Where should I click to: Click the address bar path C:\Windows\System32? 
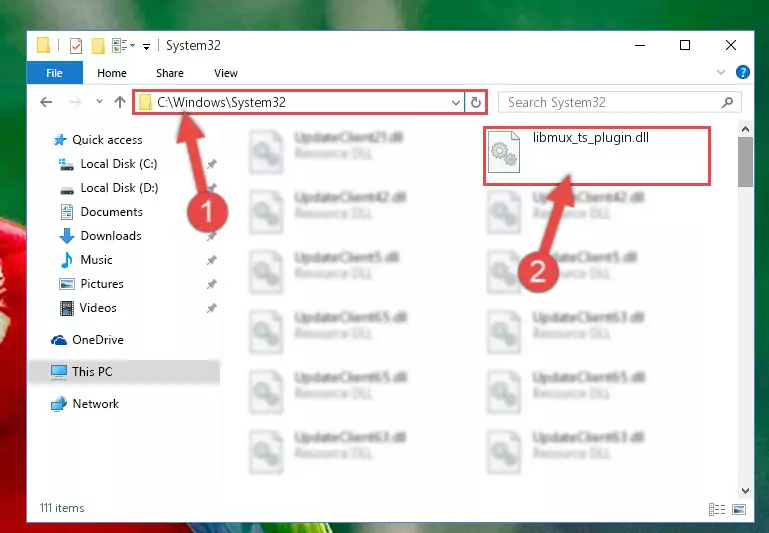pos(221,102)
